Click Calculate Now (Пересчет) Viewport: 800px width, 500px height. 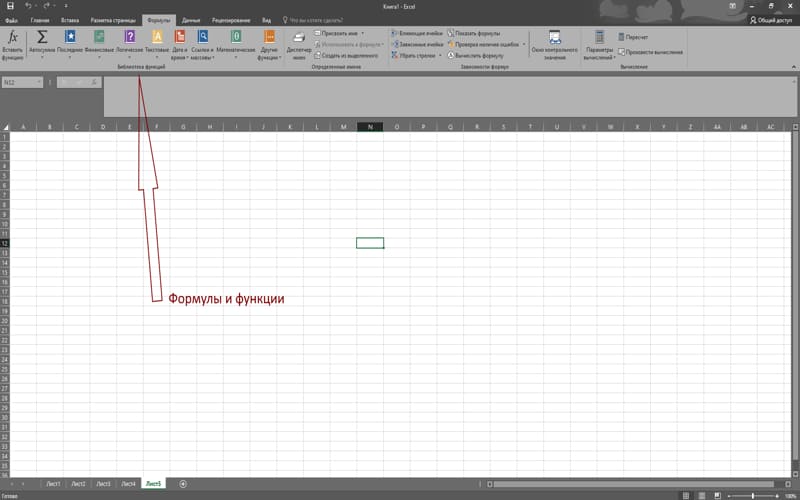point(633,37)
